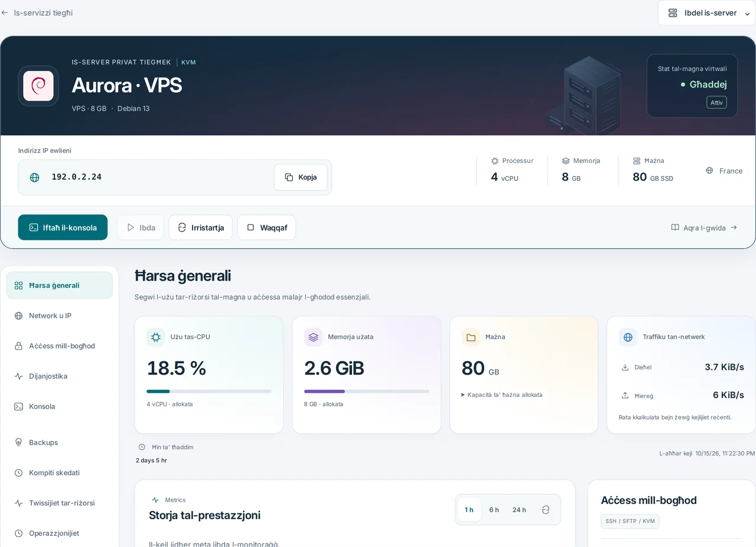
Task: Click the Kopja button to copy IP
Action: click(x=301, y=177)
